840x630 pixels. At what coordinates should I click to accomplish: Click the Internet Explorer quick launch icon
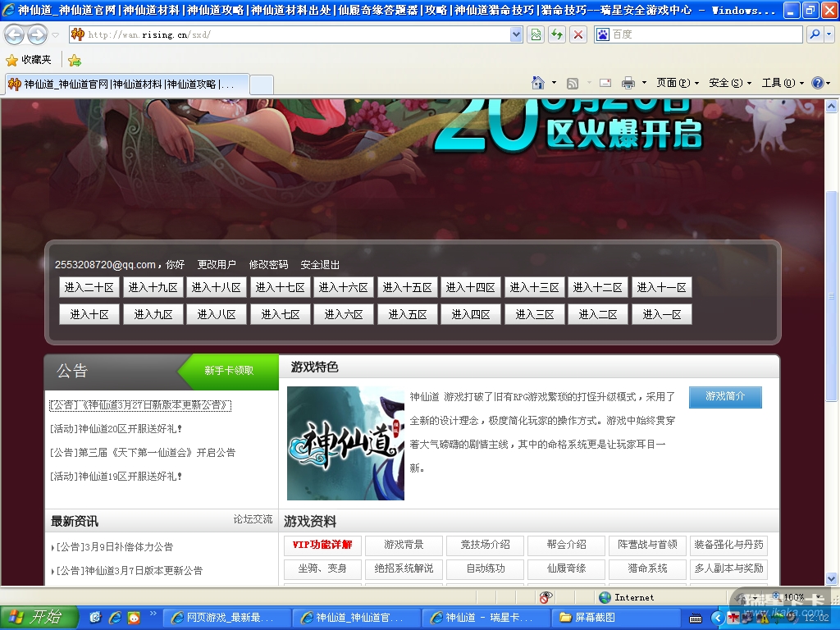click(x=115, y=619)
